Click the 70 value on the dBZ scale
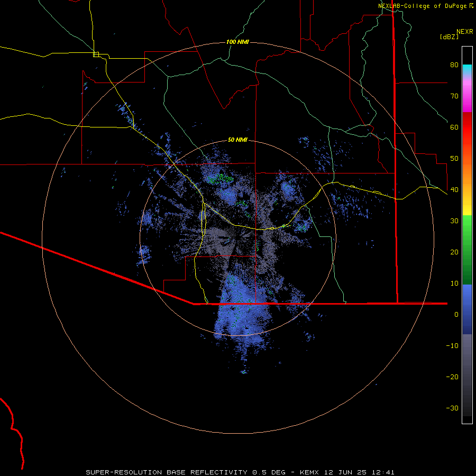476x476 pixels. 454,96
